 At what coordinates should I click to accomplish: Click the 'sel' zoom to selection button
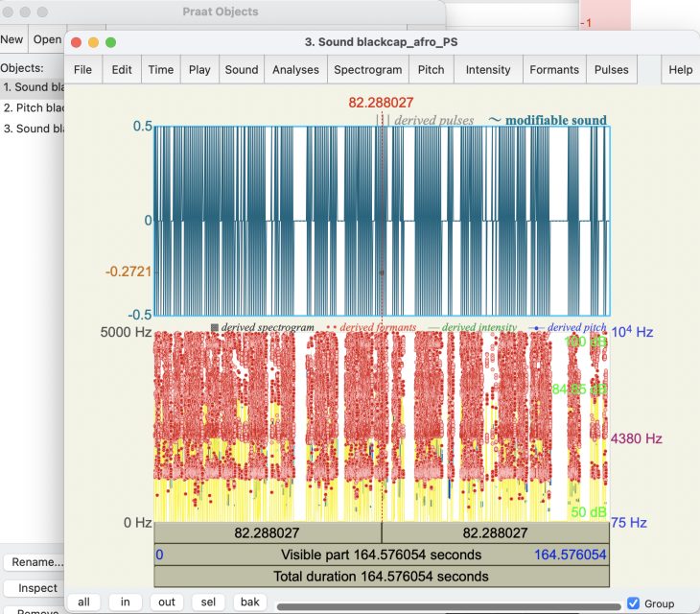point(208,602)
